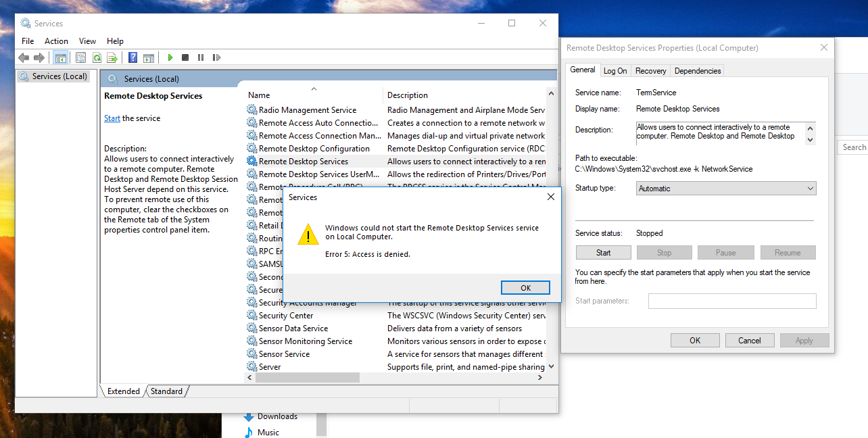Click the gear icon beside Sensor Monitoring Service
The width and height of the screenshot is (868, 438).
(252, 341)
